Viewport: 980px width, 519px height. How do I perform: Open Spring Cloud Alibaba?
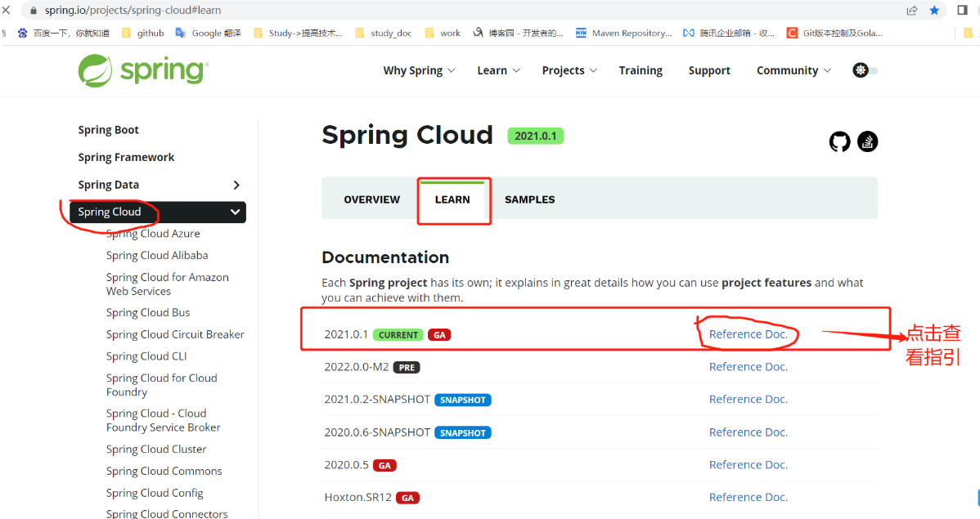pyautogui.click(x=157, y=256)
